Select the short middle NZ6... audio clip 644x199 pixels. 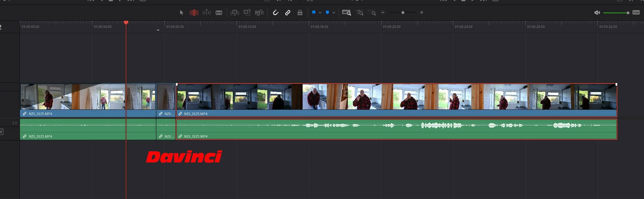[166, 129]
